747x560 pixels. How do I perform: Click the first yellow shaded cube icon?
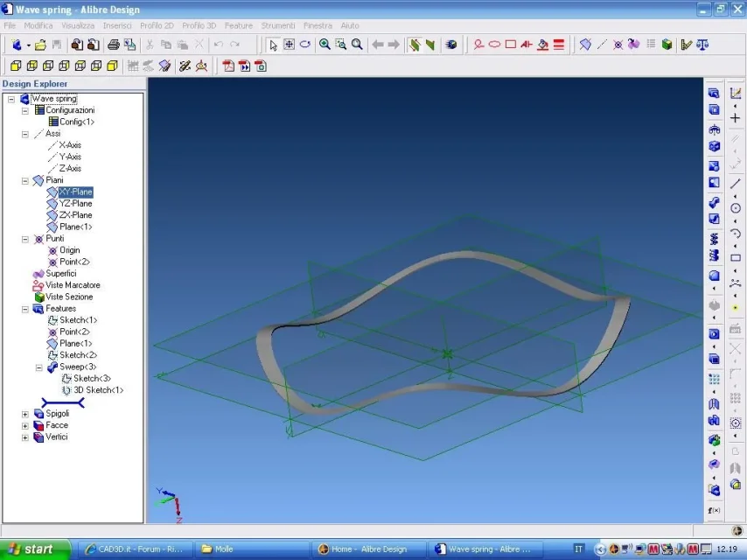(x=17, y=66)
